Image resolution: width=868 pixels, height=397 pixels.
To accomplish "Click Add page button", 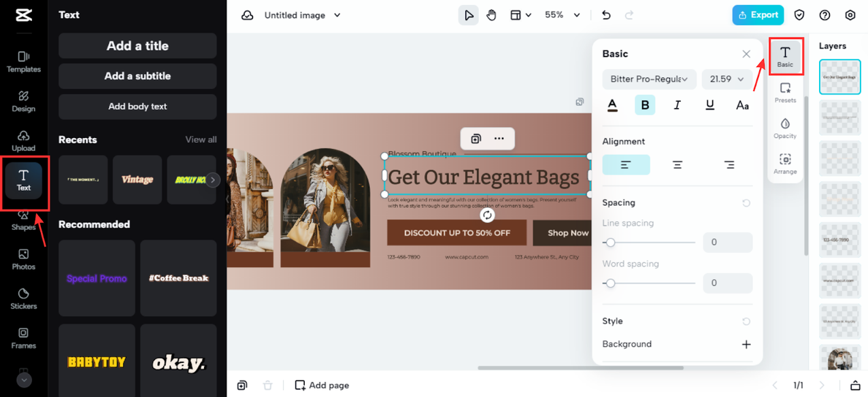I will [x=322, y=385].
